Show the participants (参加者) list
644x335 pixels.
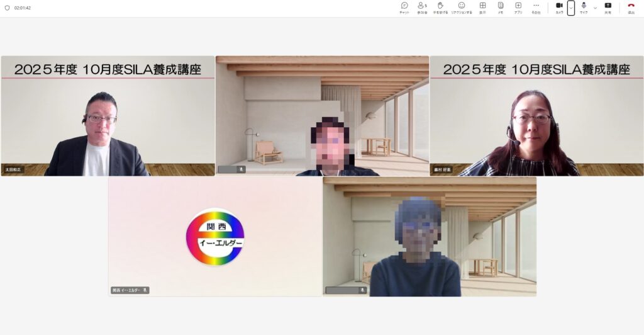[x=422, y=8]
